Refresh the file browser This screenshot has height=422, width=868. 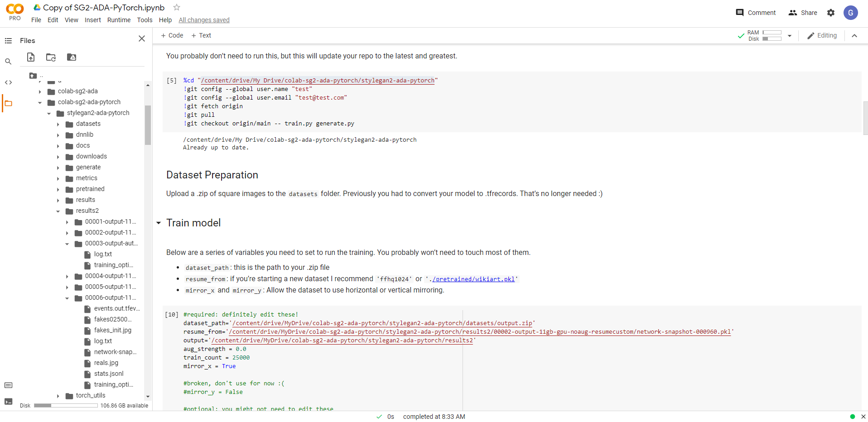click(x=51, y=57)
